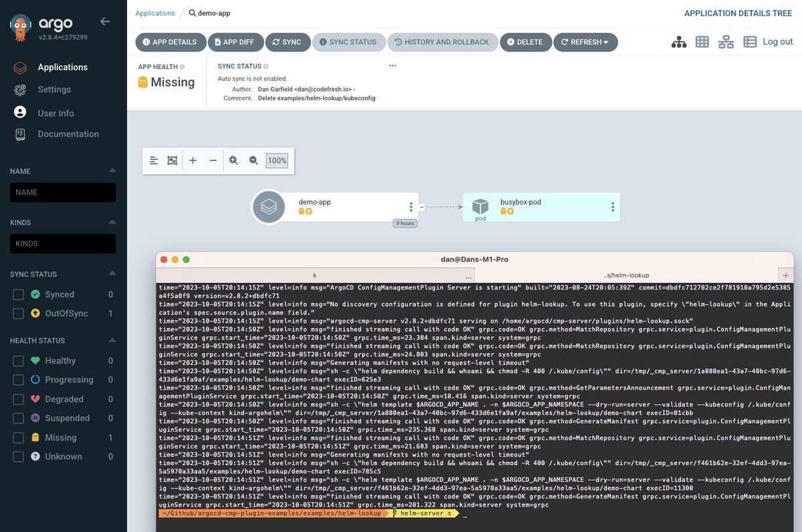
Task: Open User Info in the sidebar
Action: 56,114
